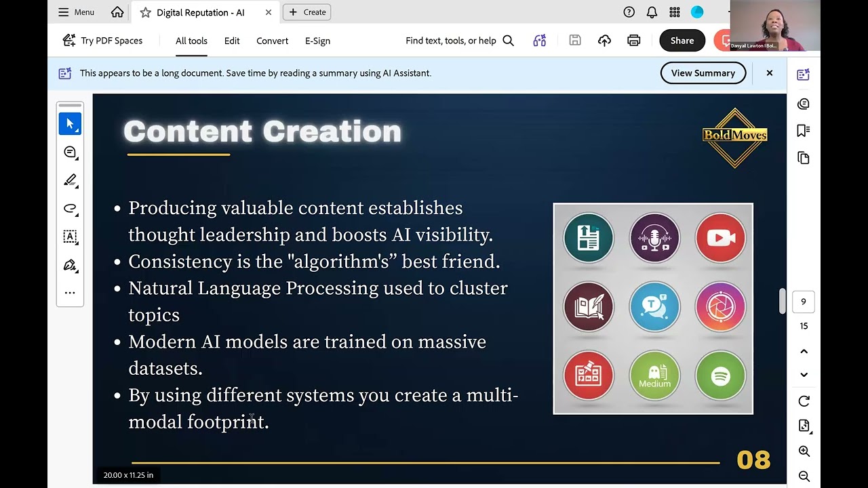Viewport: 868px width, 488px height.
Task: Click the upload to cloud icon
Action: 604,41
